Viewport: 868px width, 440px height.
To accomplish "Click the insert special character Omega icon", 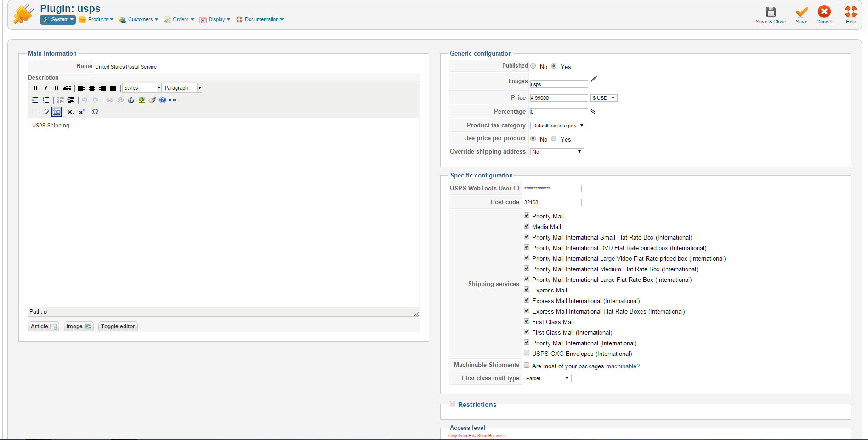I will coord(95,112).
